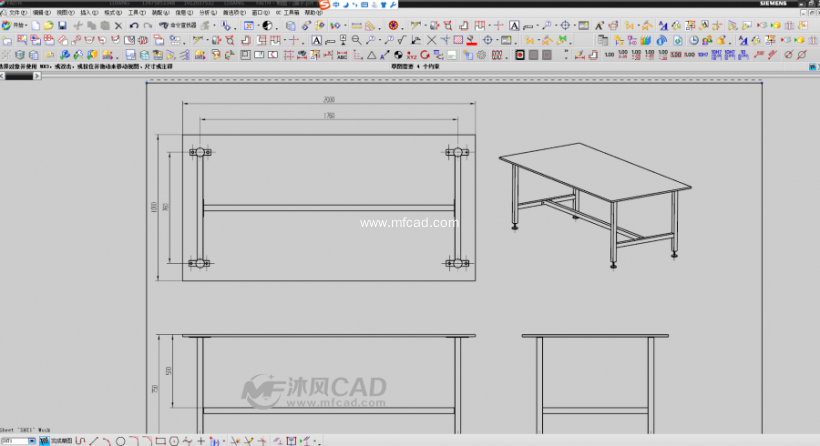Click the clock history icon
820x446 pixels.
click(693, 40)
